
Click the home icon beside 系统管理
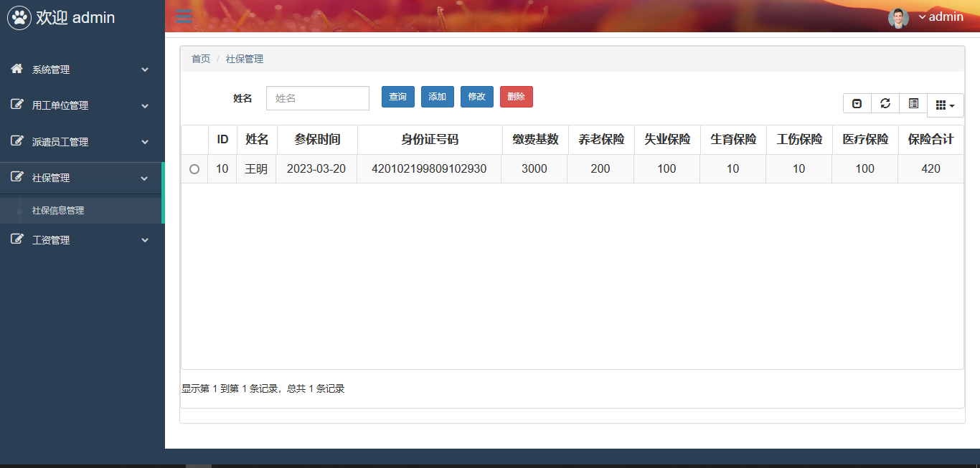pos(17,69)
